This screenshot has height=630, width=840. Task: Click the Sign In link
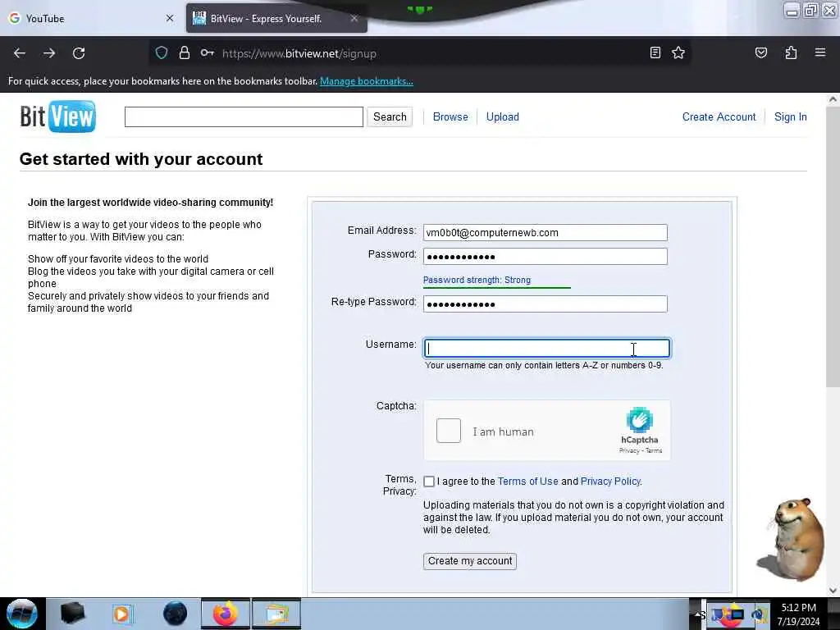click(x=790, y=116)
